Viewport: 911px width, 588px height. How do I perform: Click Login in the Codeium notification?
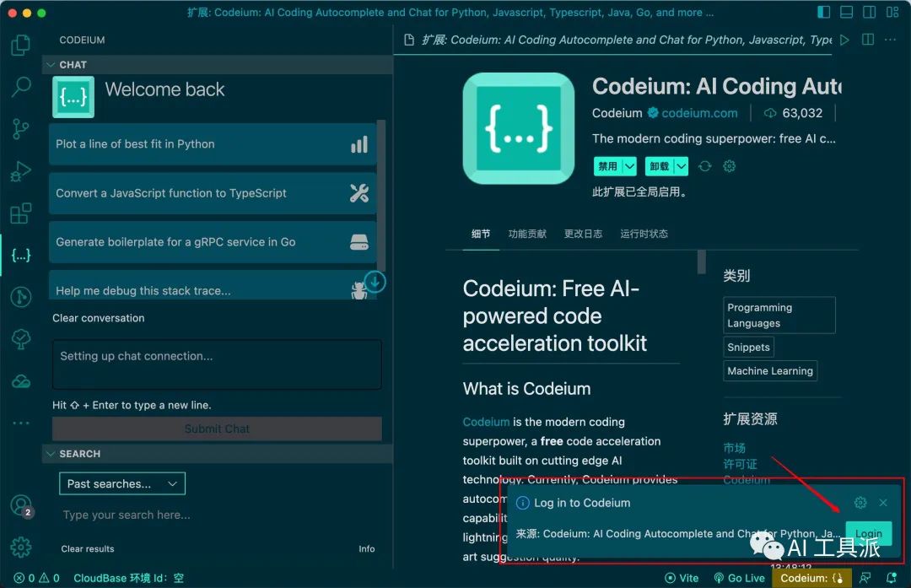coord(869,533)
